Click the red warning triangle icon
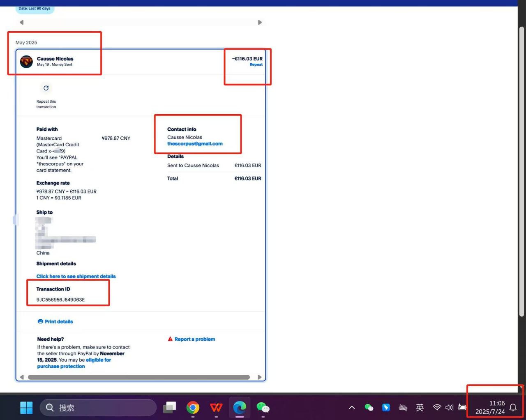The width and height of the screenshot is (526, 420). [x=170, y=339]
